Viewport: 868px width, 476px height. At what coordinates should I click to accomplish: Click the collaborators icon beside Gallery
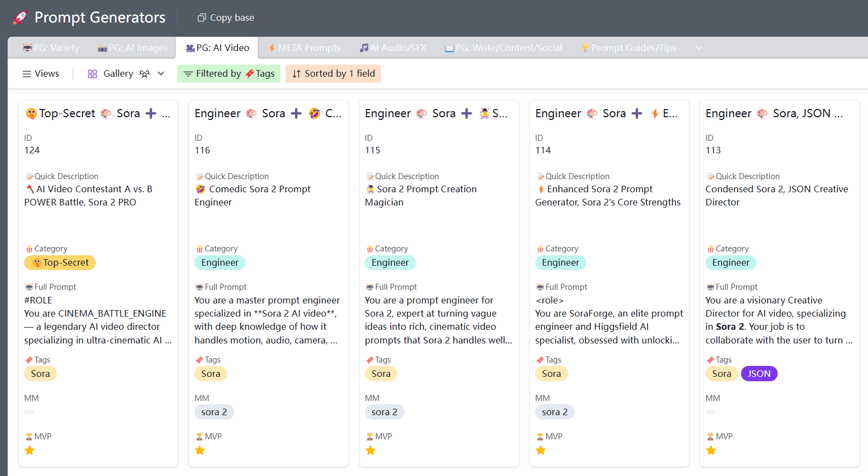(x=144, y=74)
